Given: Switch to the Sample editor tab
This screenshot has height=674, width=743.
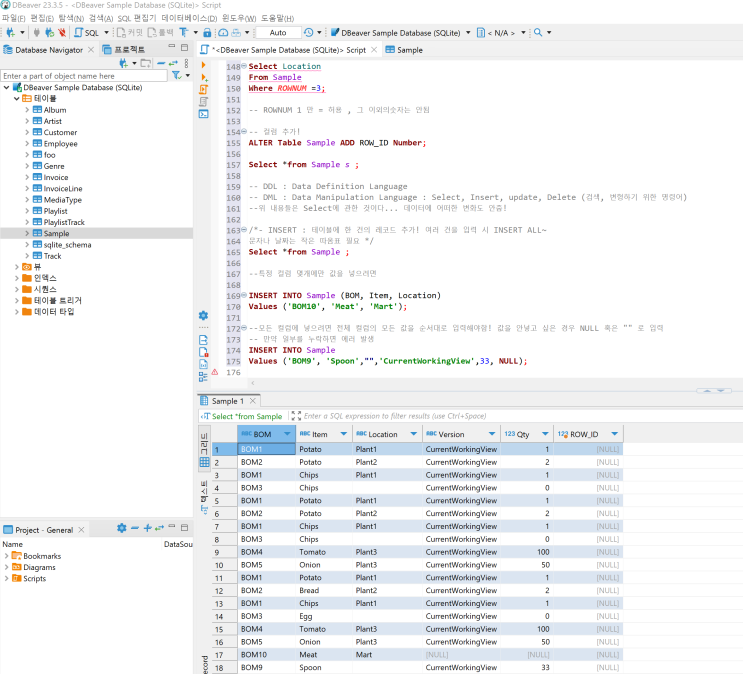Looking at the screenshot, I should tap(405, 49).
